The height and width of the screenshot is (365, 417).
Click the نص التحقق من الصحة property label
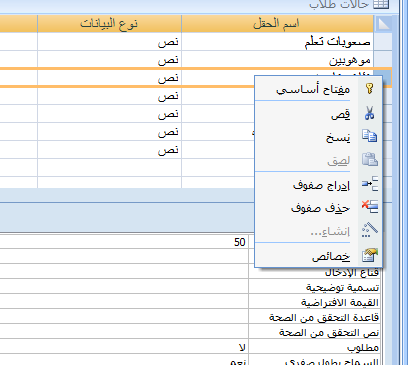pyautogui.click(x=329, y=332)
